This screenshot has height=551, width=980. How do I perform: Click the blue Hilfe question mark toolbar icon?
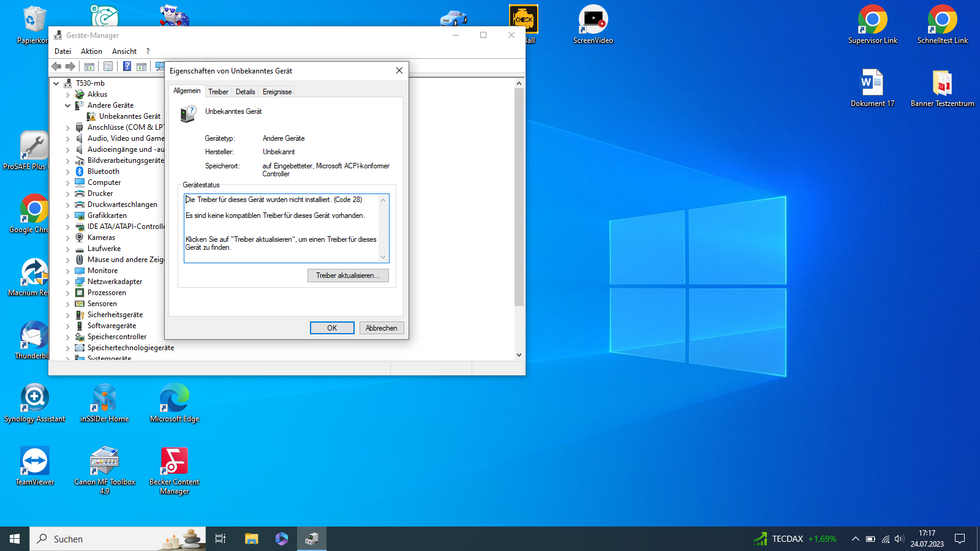pos(127,66)
